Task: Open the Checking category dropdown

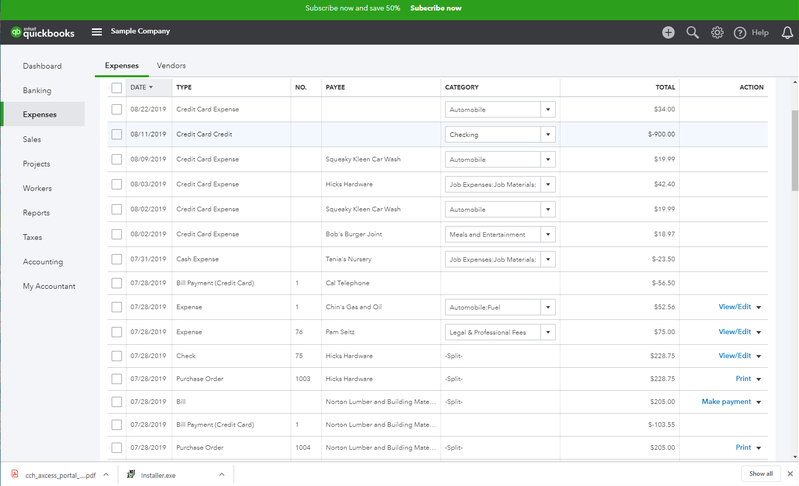Action: [x=548, y=134]
